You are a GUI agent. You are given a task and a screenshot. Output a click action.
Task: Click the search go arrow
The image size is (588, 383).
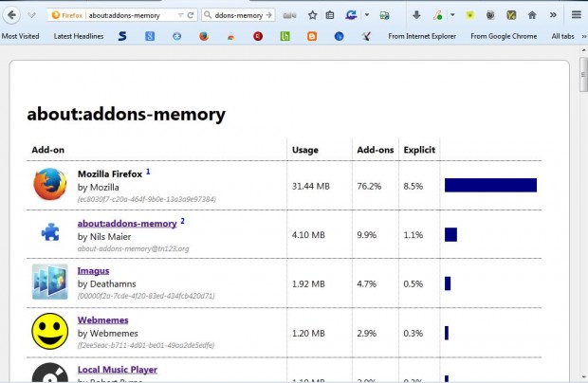(269, 15)
